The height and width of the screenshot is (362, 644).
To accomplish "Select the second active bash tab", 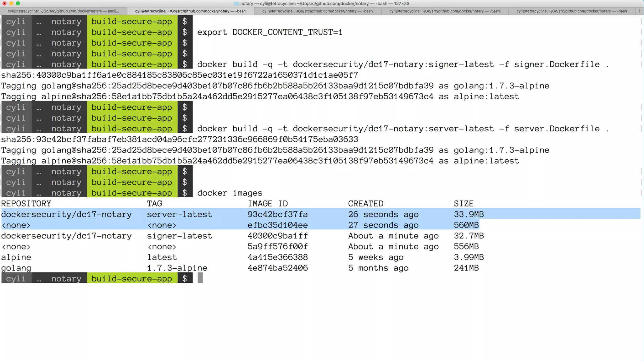I will [190, 11].
